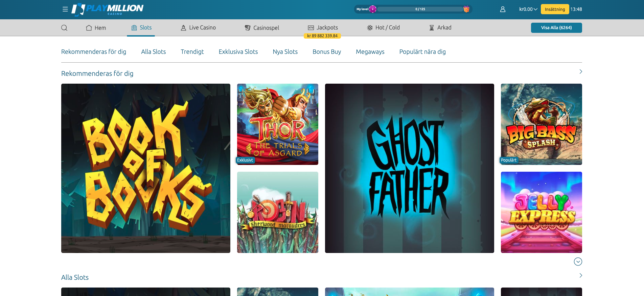Click the Insättning deposit button
The width and height of the screenshot is (644, 296).
pos(555,9)
